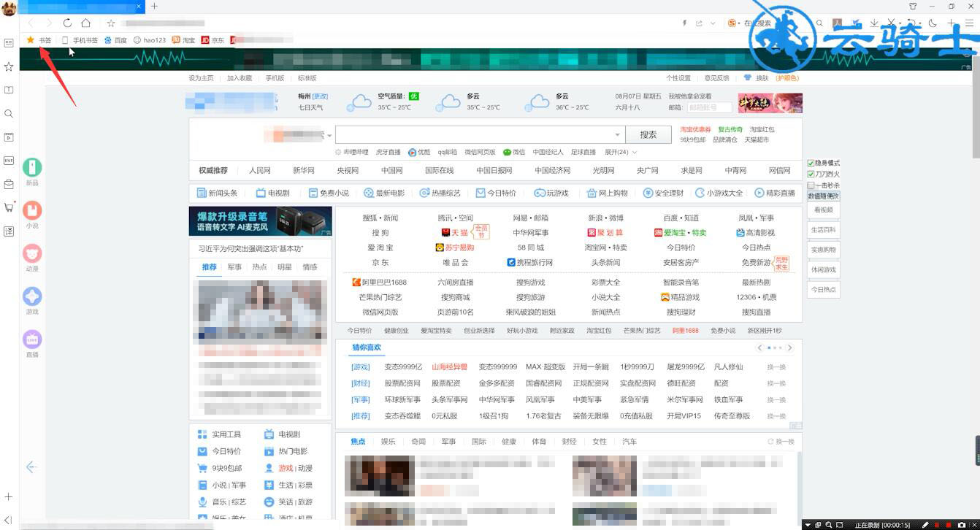Open the 直播 floating icon
The image size is (980, 530).
click(32, 339)
